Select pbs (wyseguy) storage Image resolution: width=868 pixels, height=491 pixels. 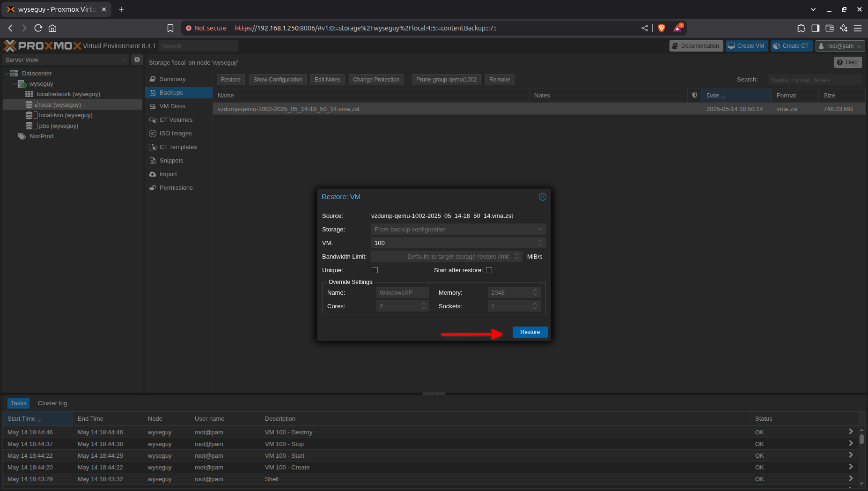click(59, 126)
